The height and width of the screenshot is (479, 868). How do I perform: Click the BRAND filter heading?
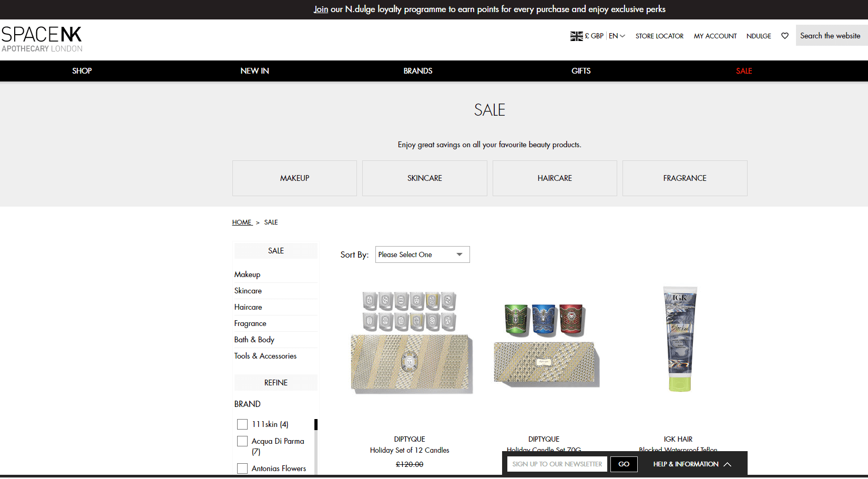pyautogui.click(x=248, y=404)
